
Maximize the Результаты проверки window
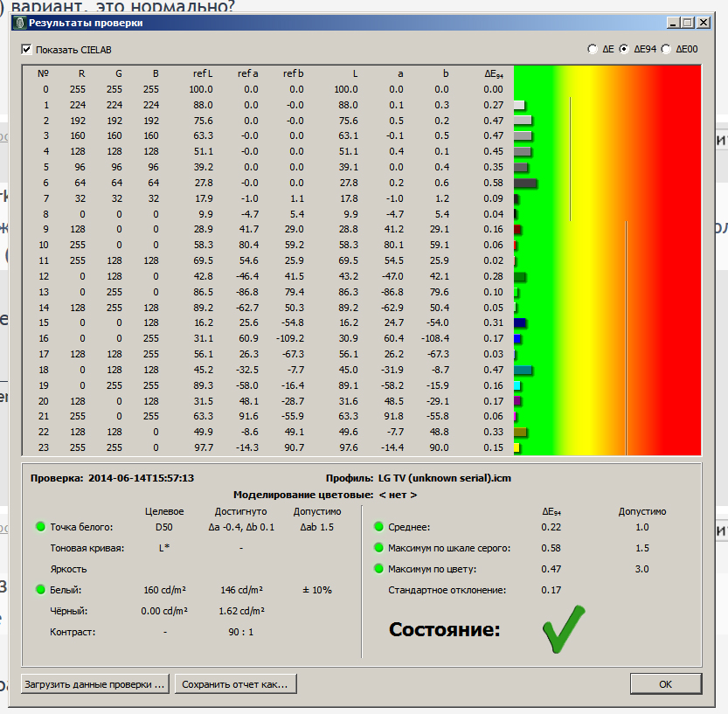pos(687,23)
